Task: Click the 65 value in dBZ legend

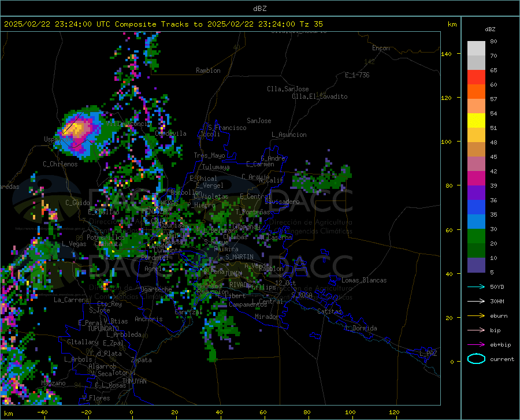Action: 493,70
